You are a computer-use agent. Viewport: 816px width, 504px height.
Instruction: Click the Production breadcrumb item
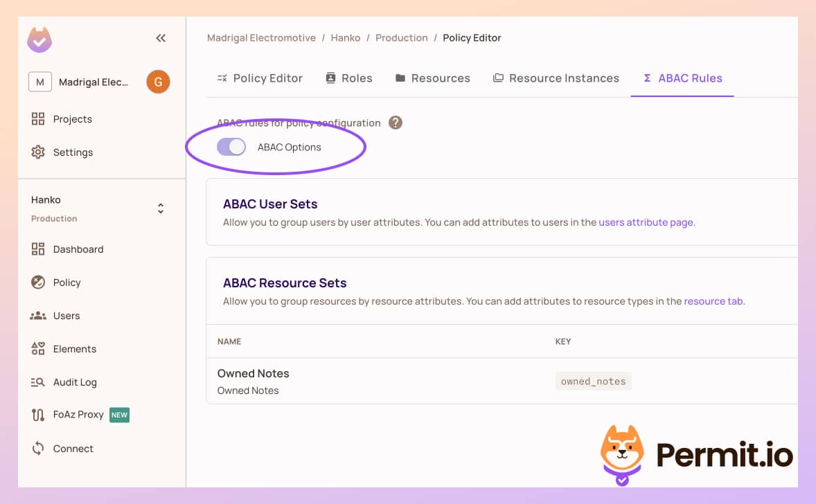(401, 37)
